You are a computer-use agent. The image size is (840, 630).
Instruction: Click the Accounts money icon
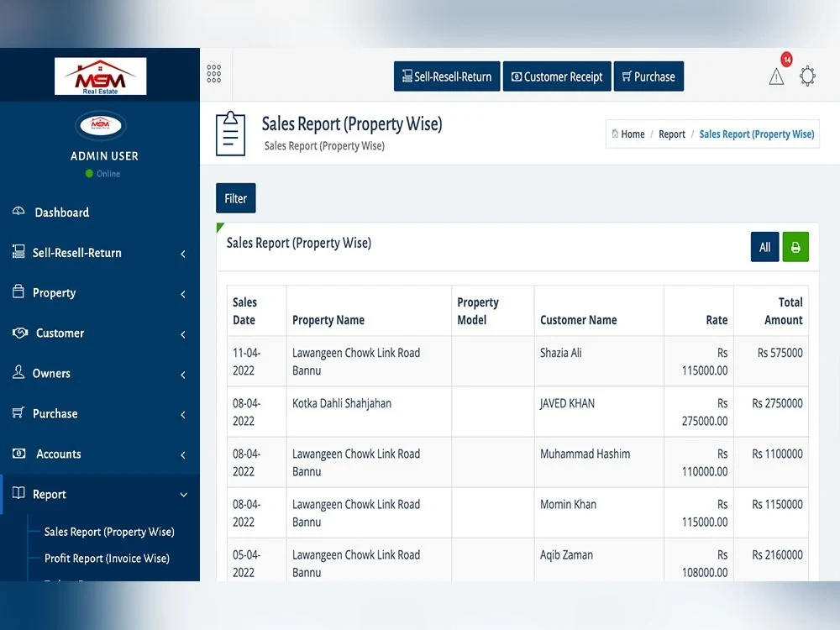pos(18,454)
